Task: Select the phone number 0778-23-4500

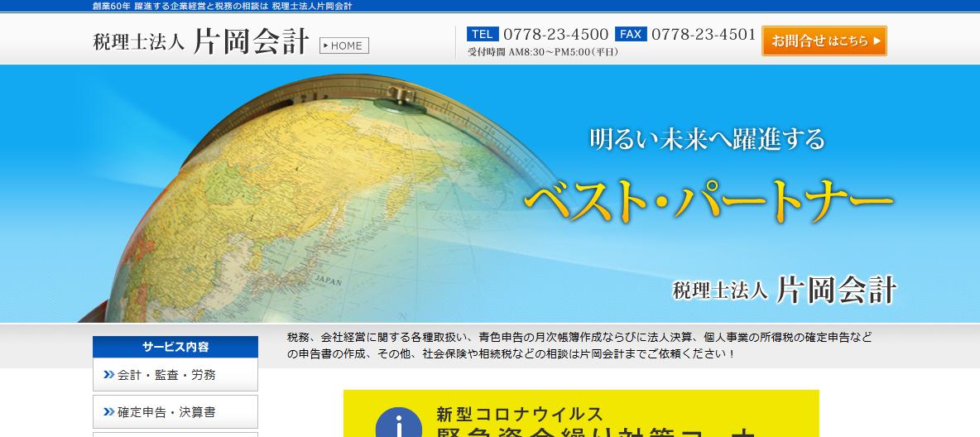Action: [555, 35]
